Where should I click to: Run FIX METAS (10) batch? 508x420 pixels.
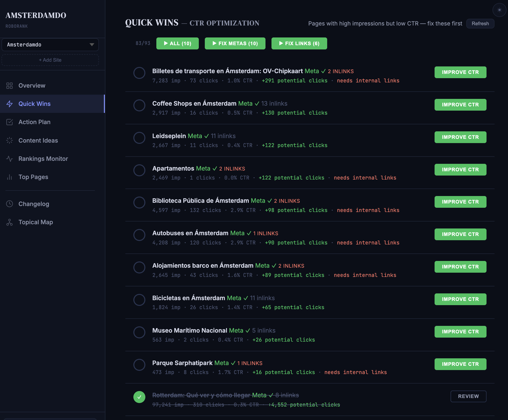235,43
